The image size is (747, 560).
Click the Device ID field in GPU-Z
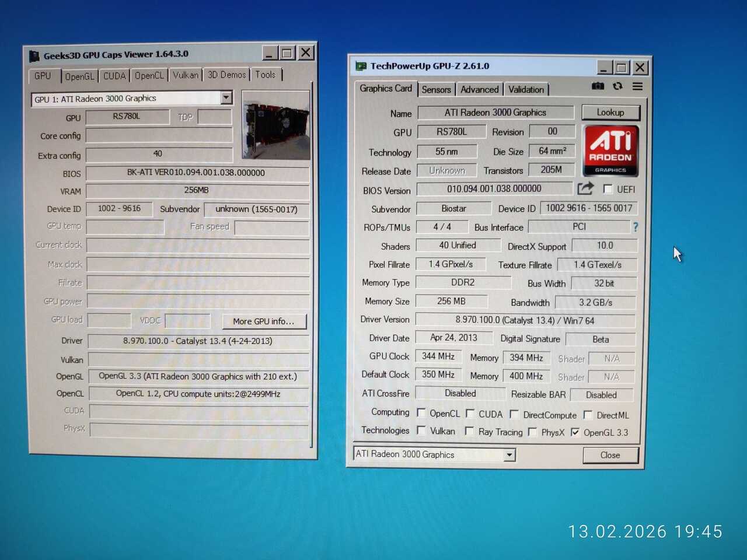[589, 208]
